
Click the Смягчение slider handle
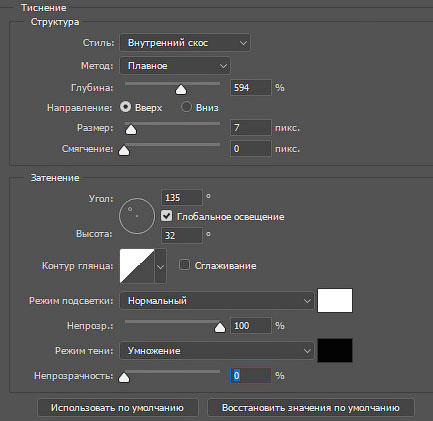[124, 150]
